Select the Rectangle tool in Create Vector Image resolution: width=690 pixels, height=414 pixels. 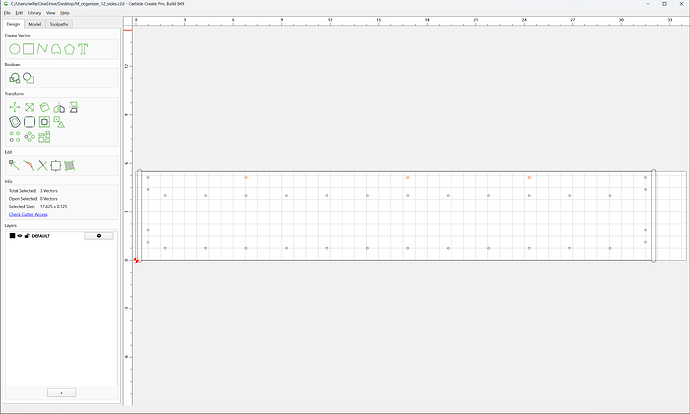[x=29, y=49]
